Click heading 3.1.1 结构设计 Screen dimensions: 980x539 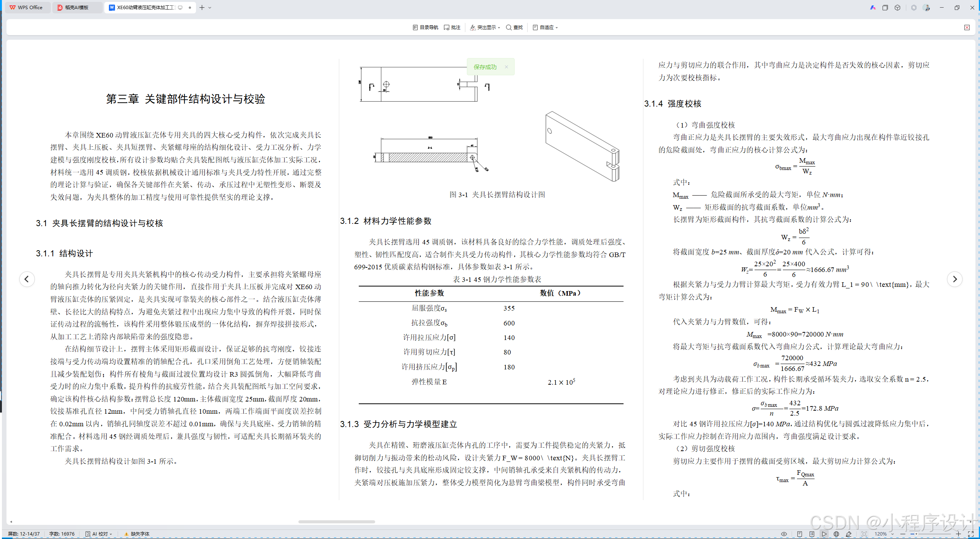point(65,253)
